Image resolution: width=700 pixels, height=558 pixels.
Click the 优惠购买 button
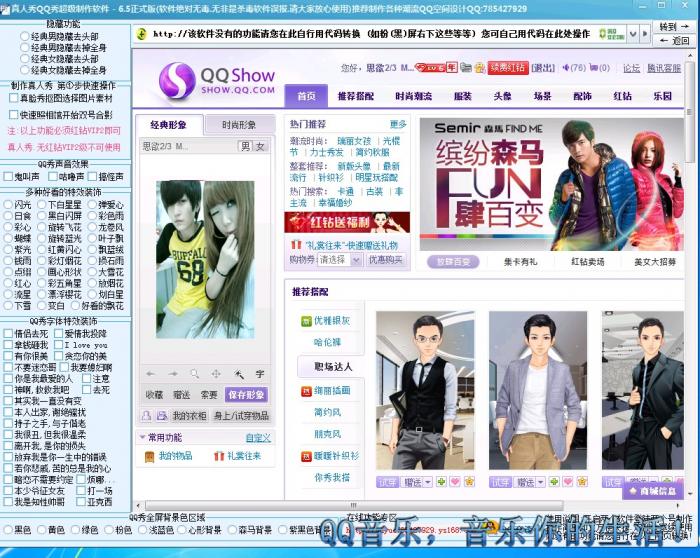[386, 259]
